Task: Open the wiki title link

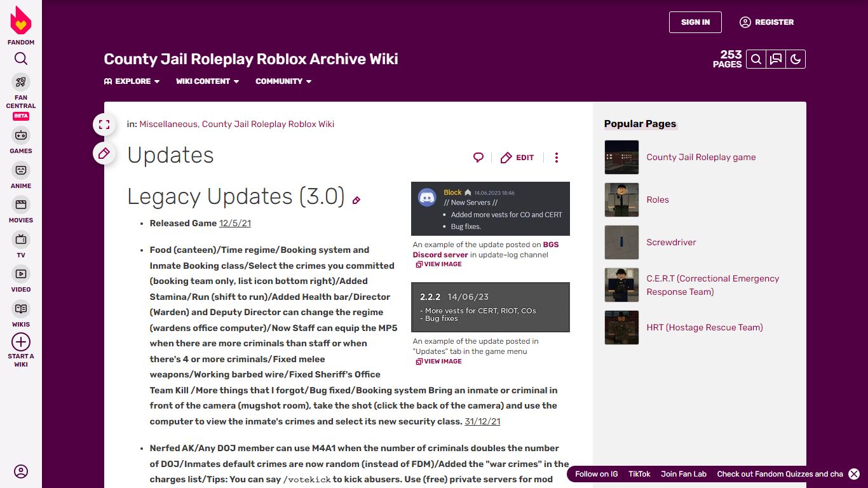Action: 251,59
